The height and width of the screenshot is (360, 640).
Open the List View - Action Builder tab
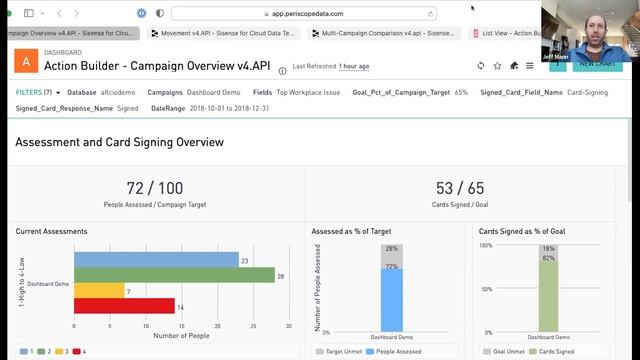tap(506, 33)
